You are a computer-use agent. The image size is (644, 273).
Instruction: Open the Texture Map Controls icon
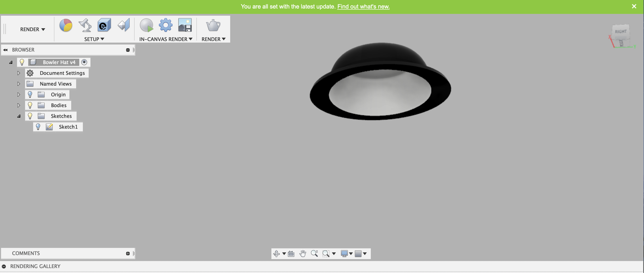[x=124, y=25]
